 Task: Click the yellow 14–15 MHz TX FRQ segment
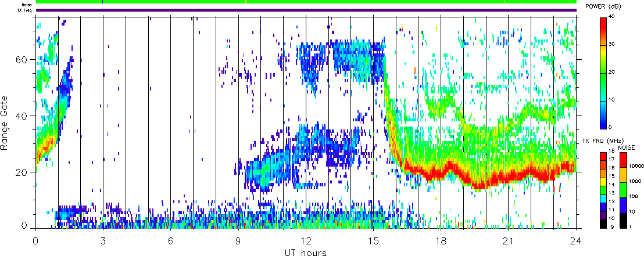[x=603, y=182]
